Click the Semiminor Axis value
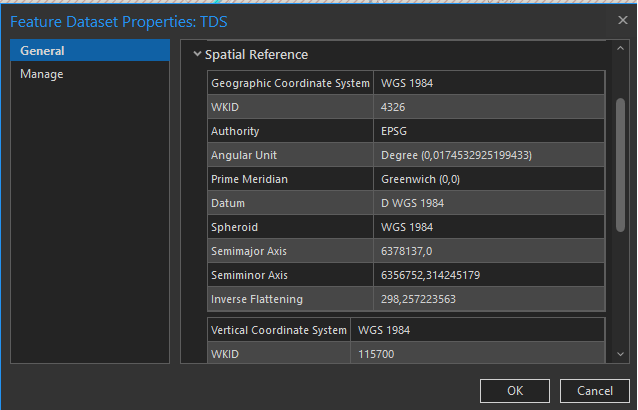Image resolution: width=638 pixels, height=410 pixels. point(430,275)
